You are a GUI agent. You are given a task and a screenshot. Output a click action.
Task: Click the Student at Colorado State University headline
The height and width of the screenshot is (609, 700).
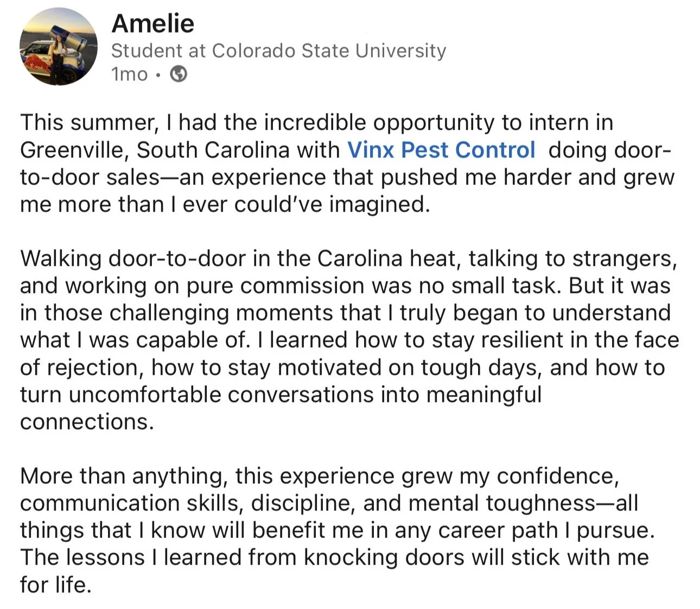click(278, 50)
